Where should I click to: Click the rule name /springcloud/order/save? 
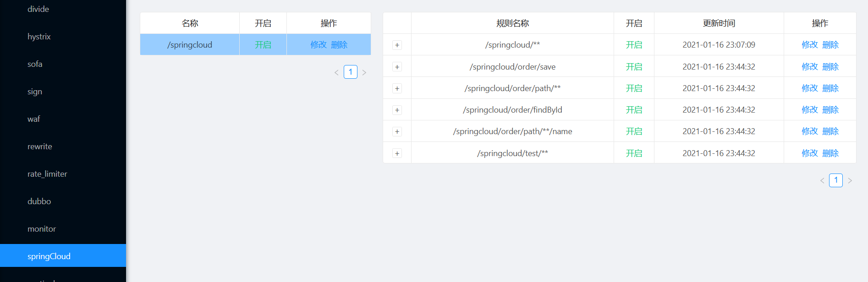point(513,67)
